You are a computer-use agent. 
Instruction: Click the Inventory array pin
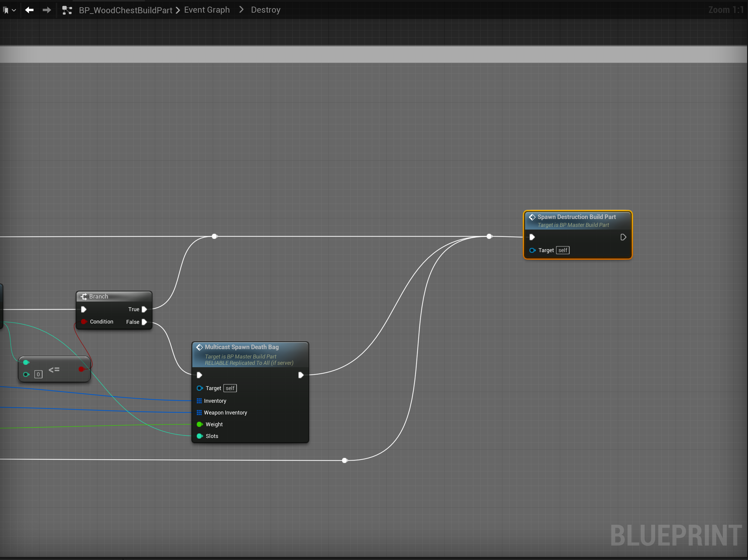199,401
